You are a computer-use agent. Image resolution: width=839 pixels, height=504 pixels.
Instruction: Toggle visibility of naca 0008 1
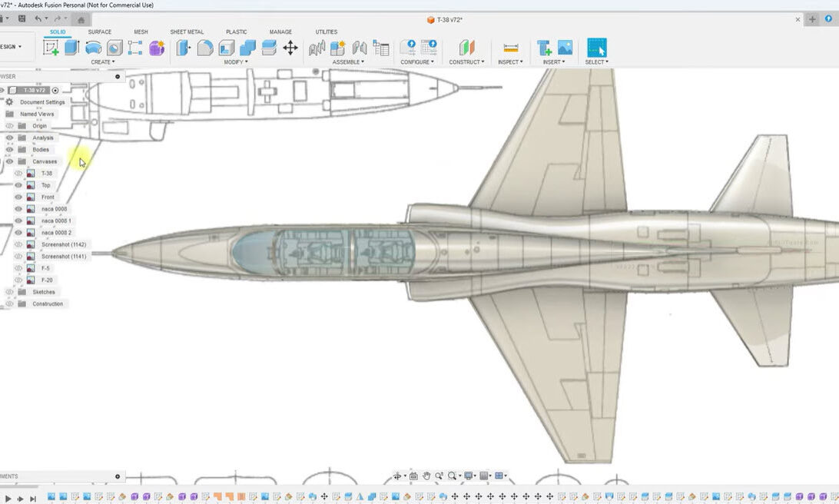[18, 221]
